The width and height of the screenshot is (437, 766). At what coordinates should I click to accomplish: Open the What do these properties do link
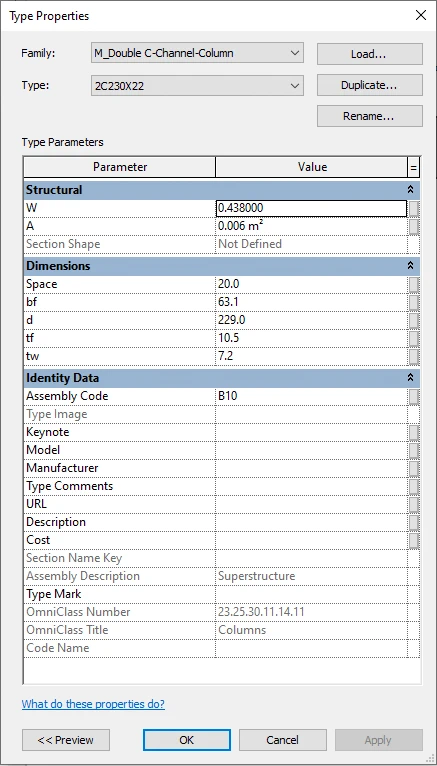tap(93, 704)
